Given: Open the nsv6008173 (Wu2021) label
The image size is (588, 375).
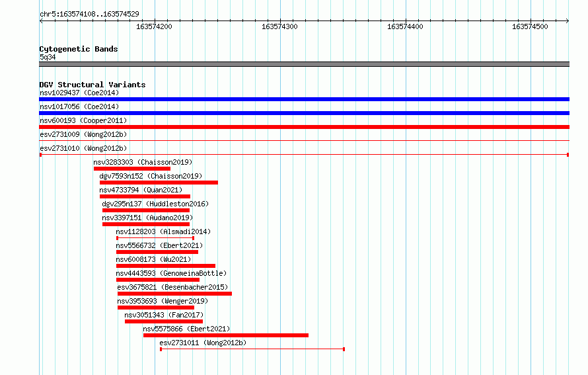Looking at the screenshot, I should [x=153, y=259].
